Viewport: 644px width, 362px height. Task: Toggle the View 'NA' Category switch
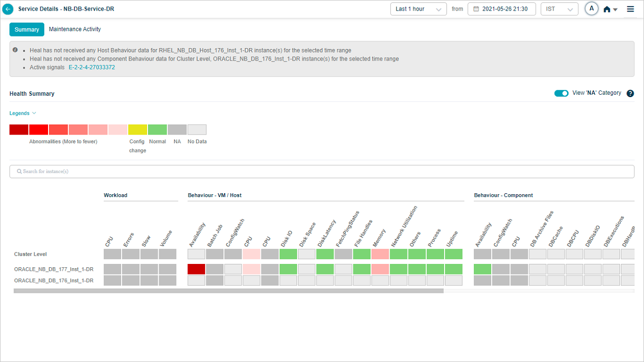click(x=561, y=93)
